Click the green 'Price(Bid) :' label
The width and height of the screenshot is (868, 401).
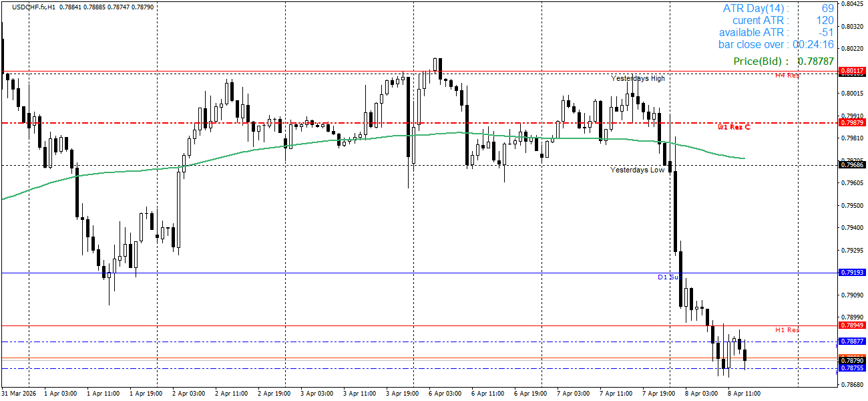pos(761,61)
